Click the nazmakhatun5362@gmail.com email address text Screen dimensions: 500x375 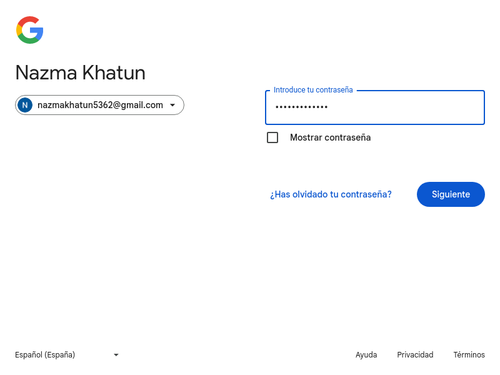pyautogui.click(x=100, y=105)
